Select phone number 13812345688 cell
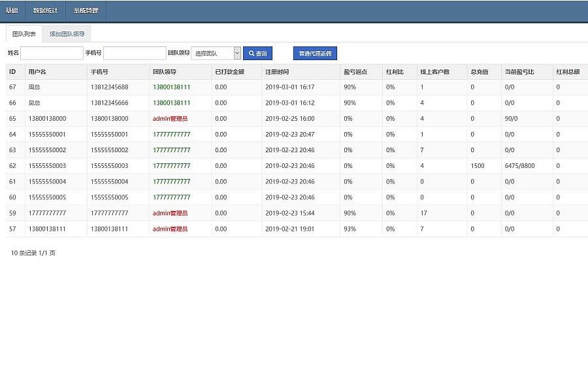Screen dimensions: 588x392 [110, 87]
